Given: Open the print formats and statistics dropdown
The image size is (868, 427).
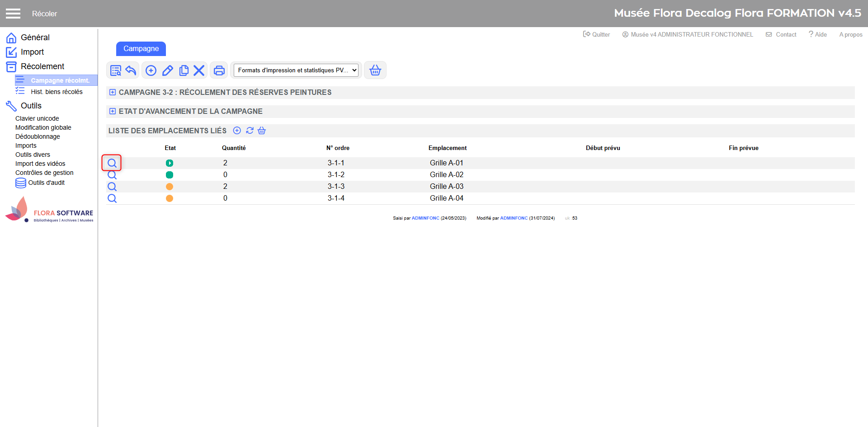Looking at the screenshot, I should [296, 70].
